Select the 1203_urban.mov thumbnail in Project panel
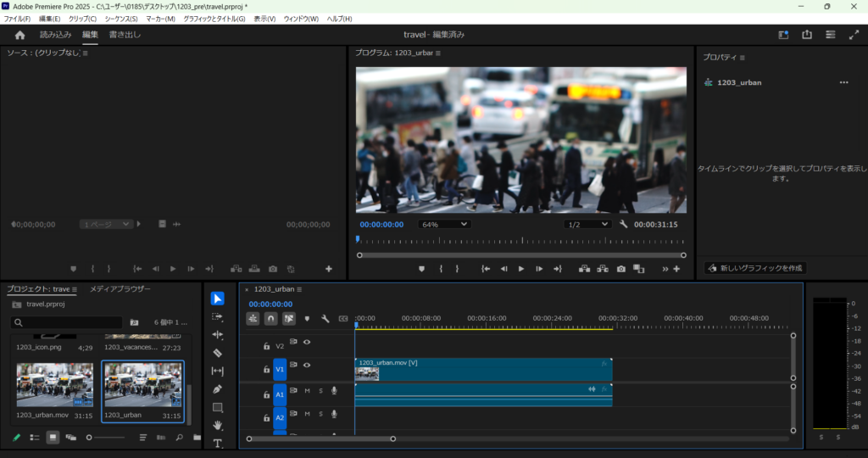Image resolution: width=868 pixels, height=458 pixels. [x=55, y=384]
